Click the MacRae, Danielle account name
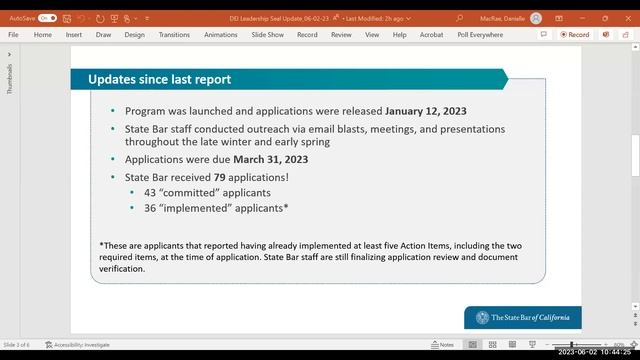This screenshot has width=640, height=360. 502,19
